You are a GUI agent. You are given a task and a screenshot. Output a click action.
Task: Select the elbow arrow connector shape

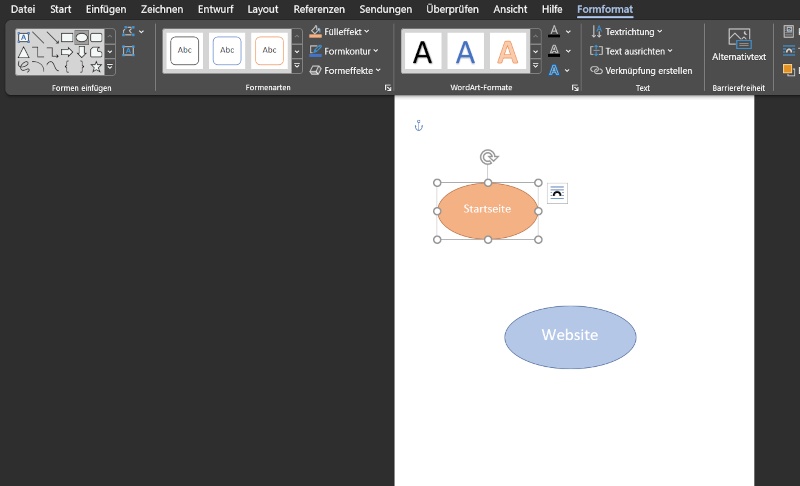[53, 52]
